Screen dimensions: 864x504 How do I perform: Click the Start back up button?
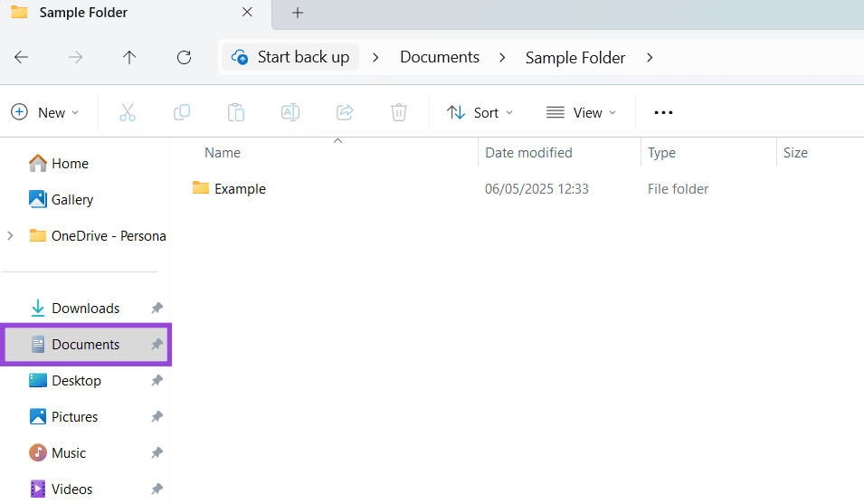tap(290, 57)
